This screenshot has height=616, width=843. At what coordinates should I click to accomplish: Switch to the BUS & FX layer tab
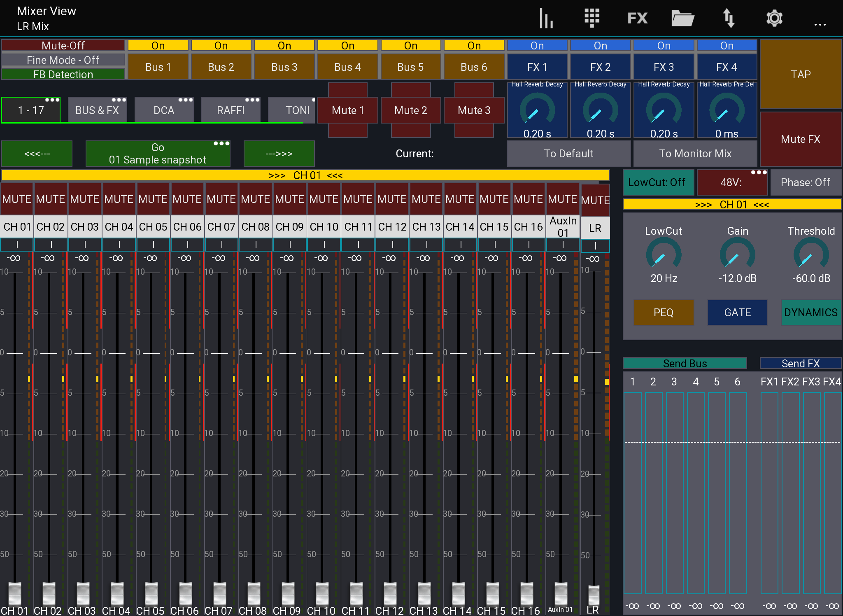97,110
